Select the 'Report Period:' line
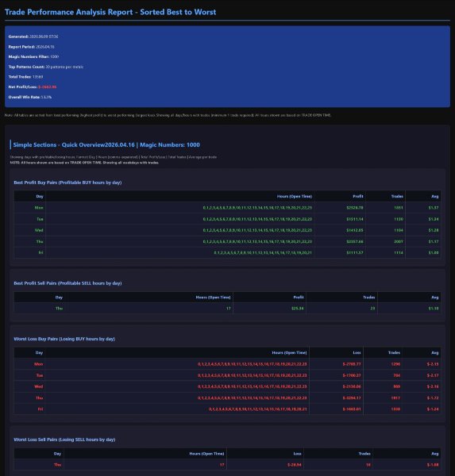This screenshot has height=476, width=455. coord(31,47)
